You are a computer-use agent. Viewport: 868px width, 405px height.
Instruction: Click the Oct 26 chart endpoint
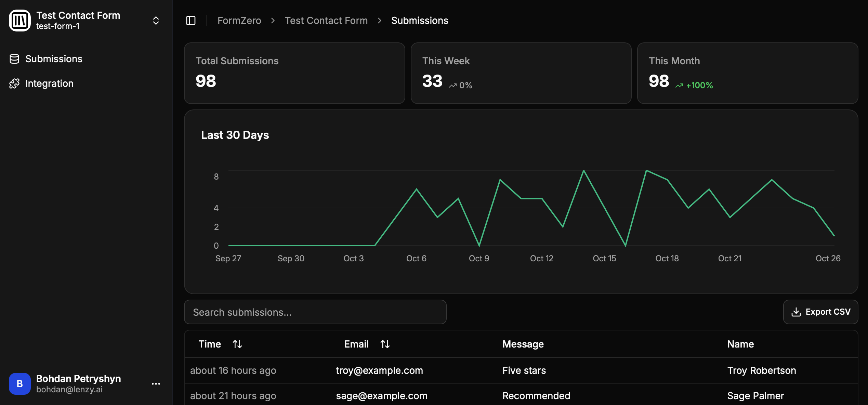tap(834, 236)
